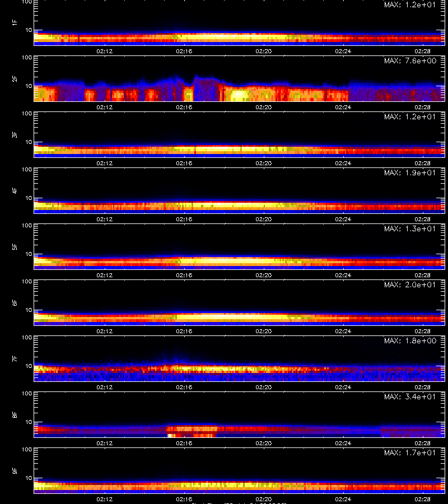Viewport: 448px width, 504px height.
Task: Select the MAX: 1.8e+00 readout
Action: click(410, 340)
